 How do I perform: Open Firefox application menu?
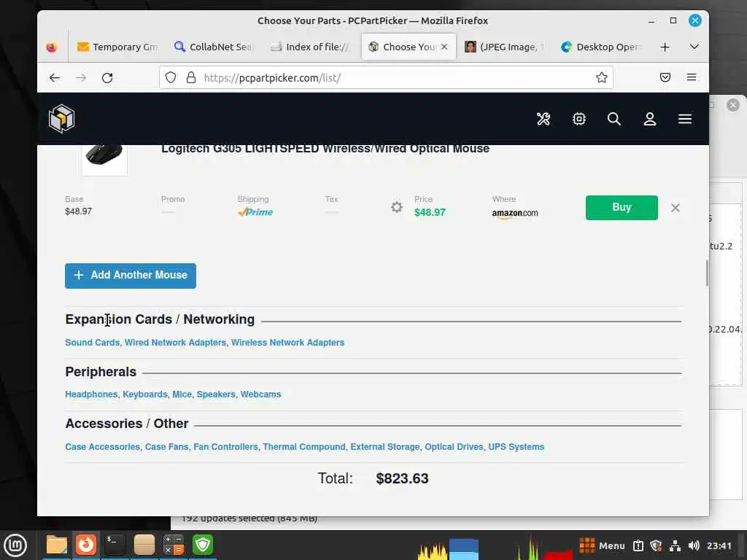tap(692, 77)
